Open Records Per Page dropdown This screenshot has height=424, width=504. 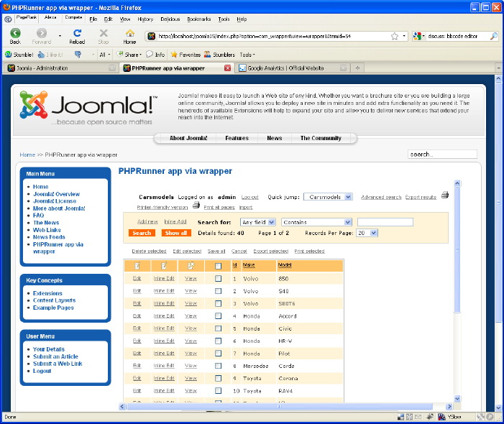[x=367, y=233]
